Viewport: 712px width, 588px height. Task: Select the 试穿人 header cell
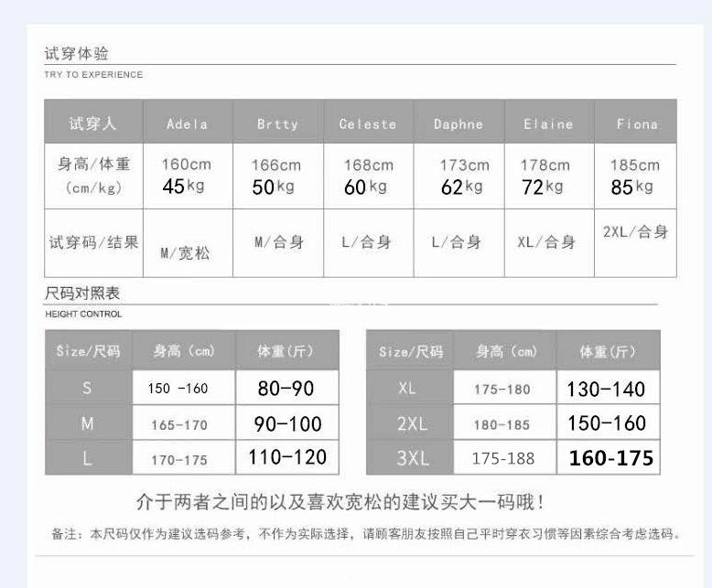tap(93, 122)
